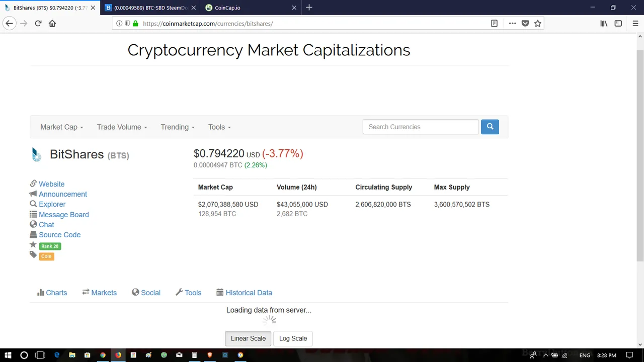Image resolution: width=644 pixels, height=362 pixels.
Task: Open File Explorer from taskbar
Action: coord(72,355)
